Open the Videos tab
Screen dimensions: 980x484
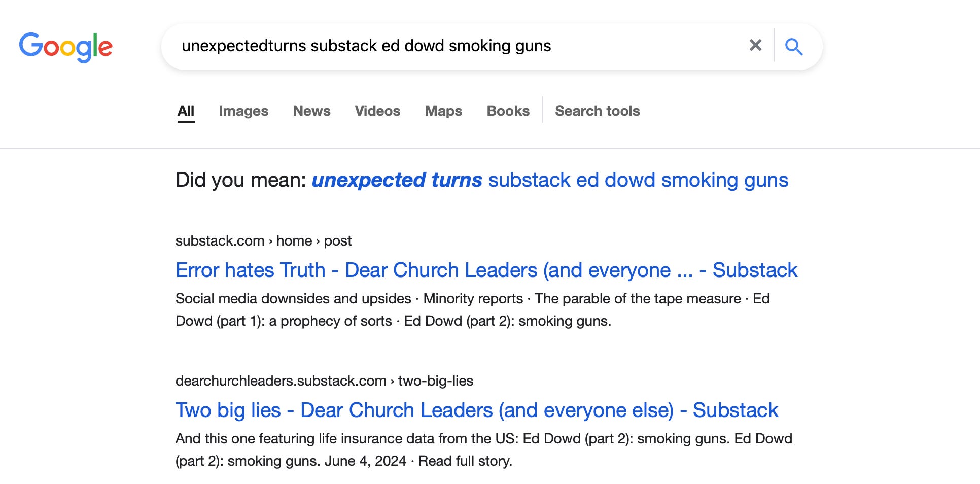click(377, 111)
